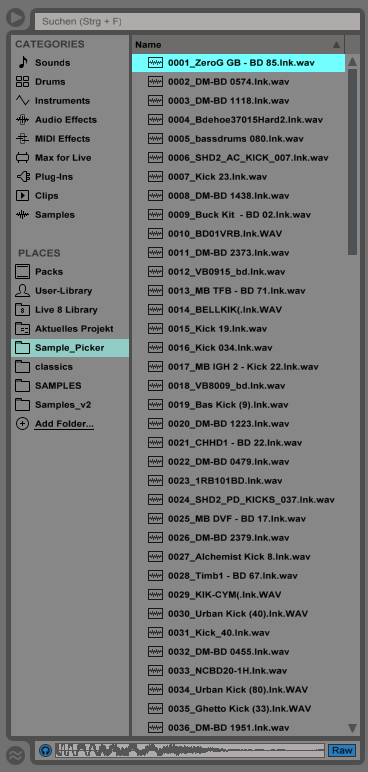Click the file list scrollbar thumb
This screenshot has height=772, width=368.
click(352, 161)
